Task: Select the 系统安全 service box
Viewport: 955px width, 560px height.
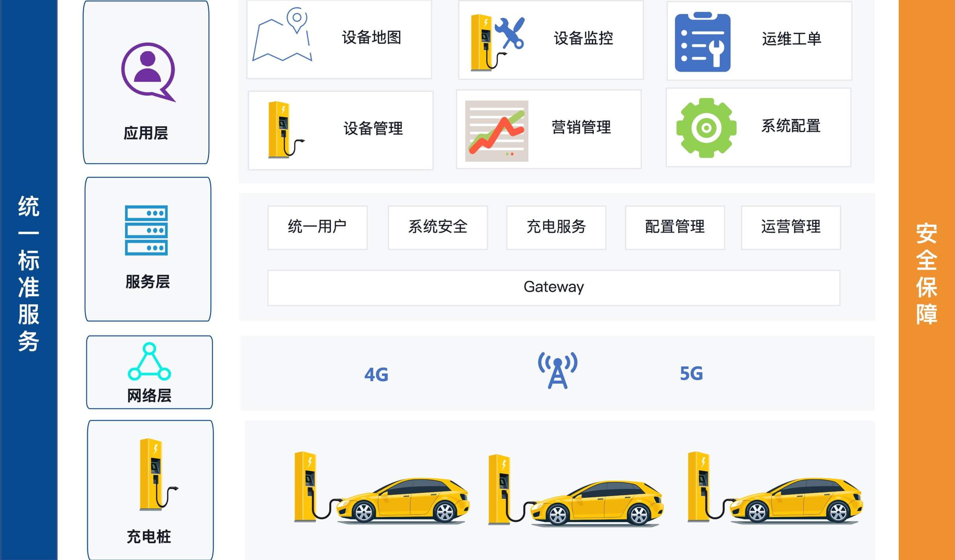Action: tap(438, 227)
